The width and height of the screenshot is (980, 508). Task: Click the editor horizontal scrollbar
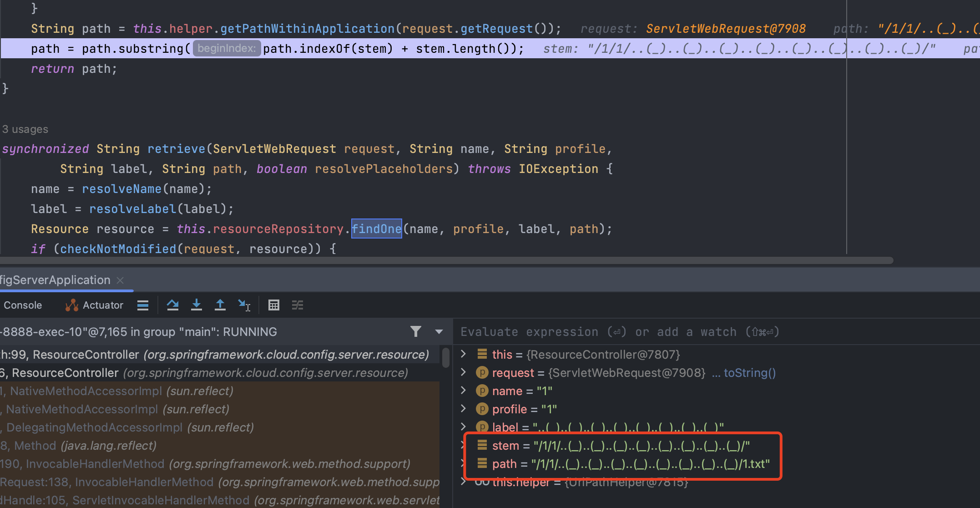(x=446, y=261)
